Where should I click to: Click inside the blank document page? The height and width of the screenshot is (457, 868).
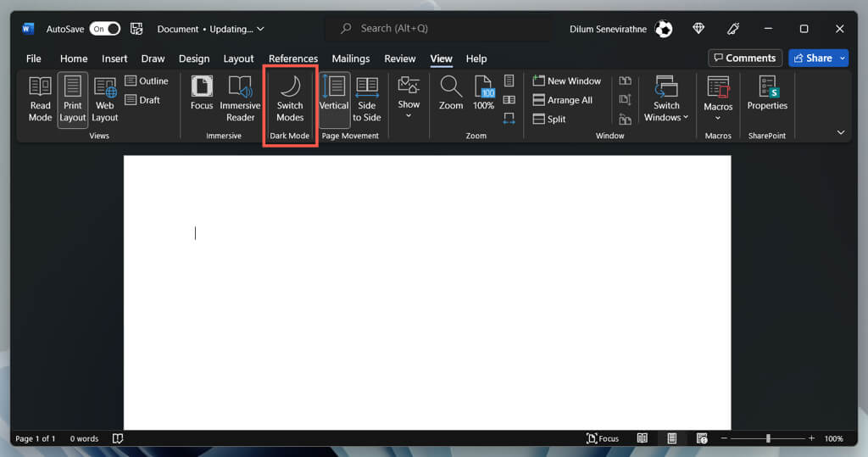pos(427,292)
